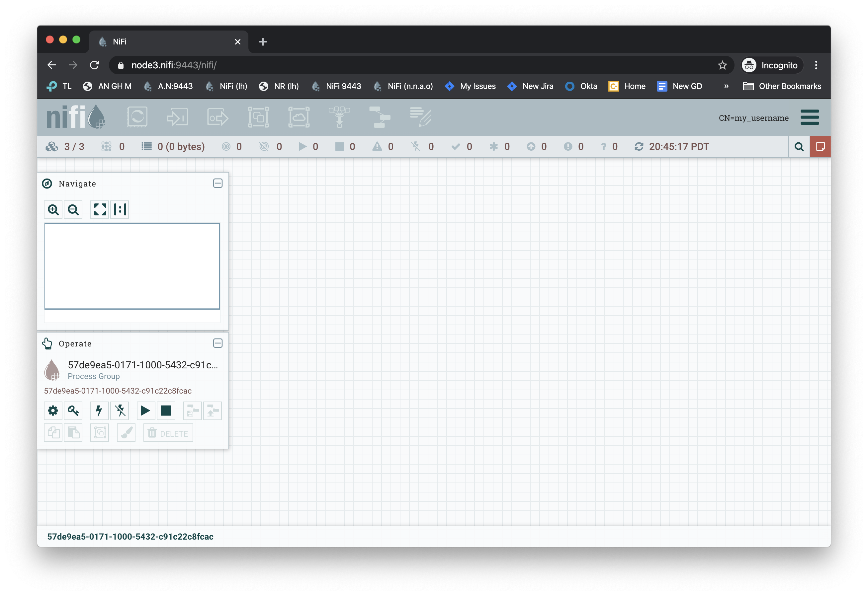This screenshot has width=868, height=596.
Task: Collapse the Navigate panel
Action: tap(218, 184)
